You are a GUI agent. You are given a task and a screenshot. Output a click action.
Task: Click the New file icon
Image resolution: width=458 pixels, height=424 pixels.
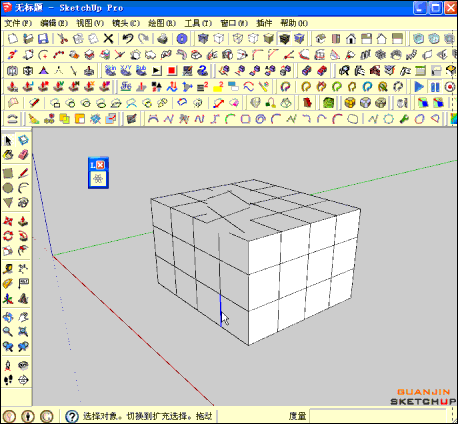tap(13, 39)
